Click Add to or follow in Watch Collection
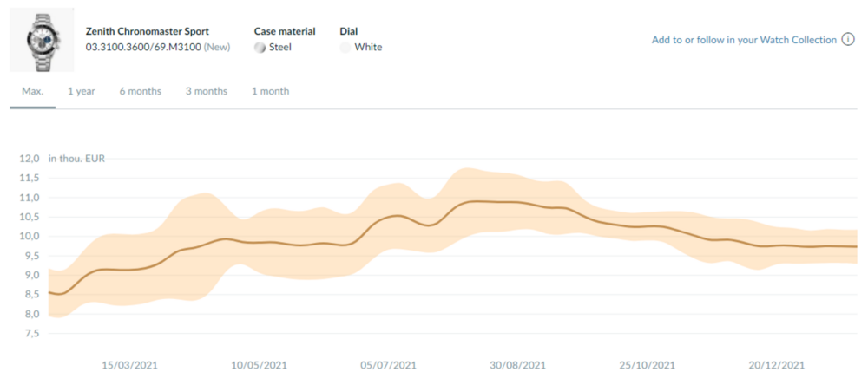 [x=744, y=40]
